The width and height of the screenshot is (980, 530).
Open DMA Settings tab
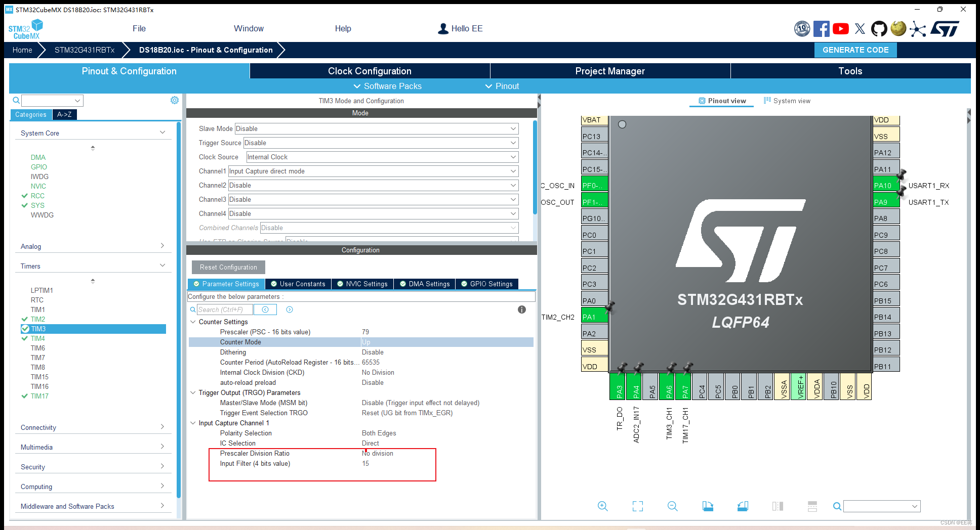(x=425, y=284)
